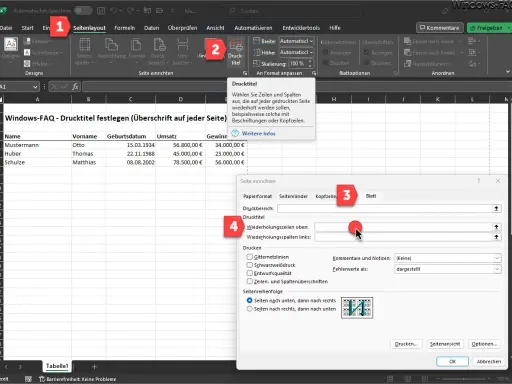Click the Wiederholungszeilen oben input field
The width and height of the screenshot is (512, 384).
pos(403,227)
